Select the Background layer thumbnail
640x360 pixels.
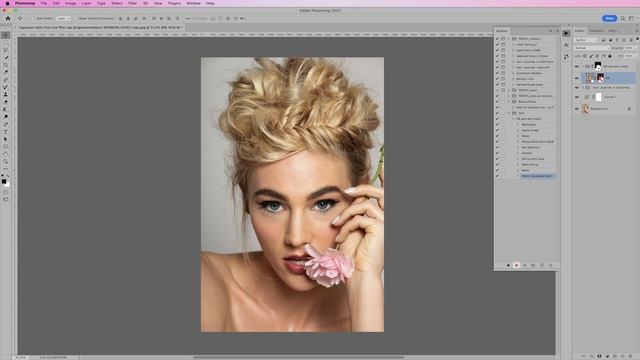click(x=586, y=109)
